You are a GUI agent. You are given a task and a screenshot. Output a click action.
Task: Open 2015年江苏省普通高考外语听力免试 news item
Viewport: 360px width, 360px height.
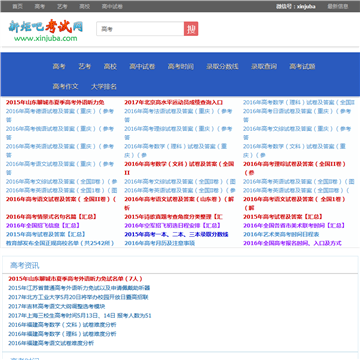click(x=79, y=288)
